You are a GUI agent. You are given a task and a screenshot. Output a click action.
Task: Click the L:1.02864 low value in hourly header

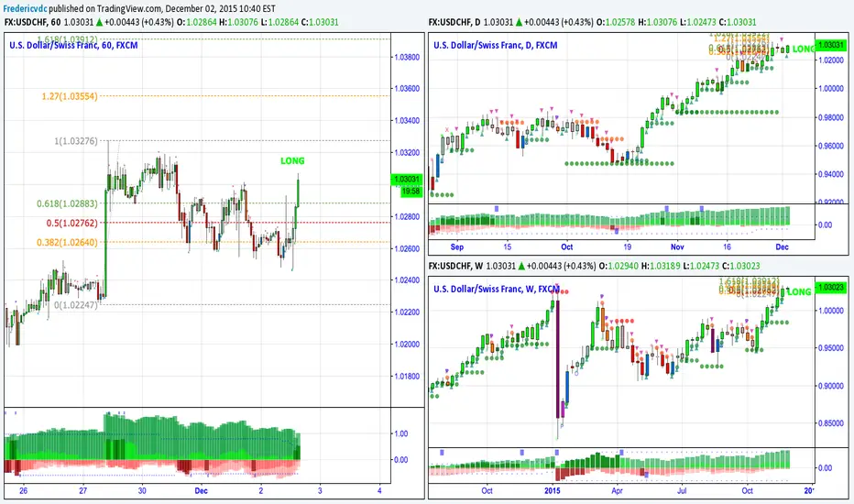(x=279, y=22)
